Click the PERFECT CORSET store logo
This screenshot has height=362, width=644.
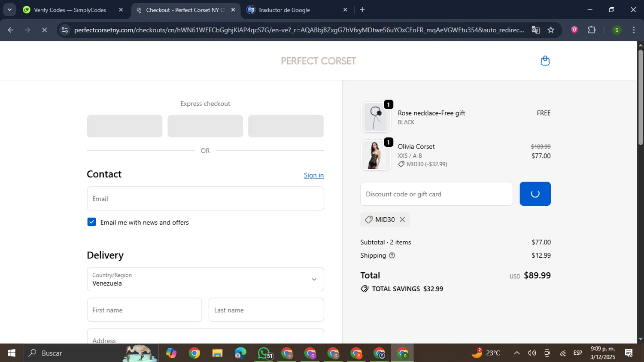tap(319, 61)
